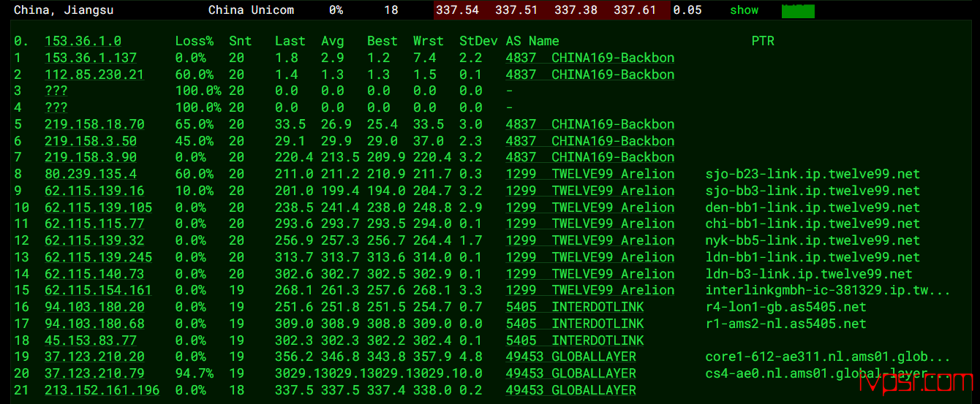This screenshot has width=980, height=404.
Task: Select PTR interlinkgmbh-ic-381329.ip.tw...
Action: coord(828,290)
